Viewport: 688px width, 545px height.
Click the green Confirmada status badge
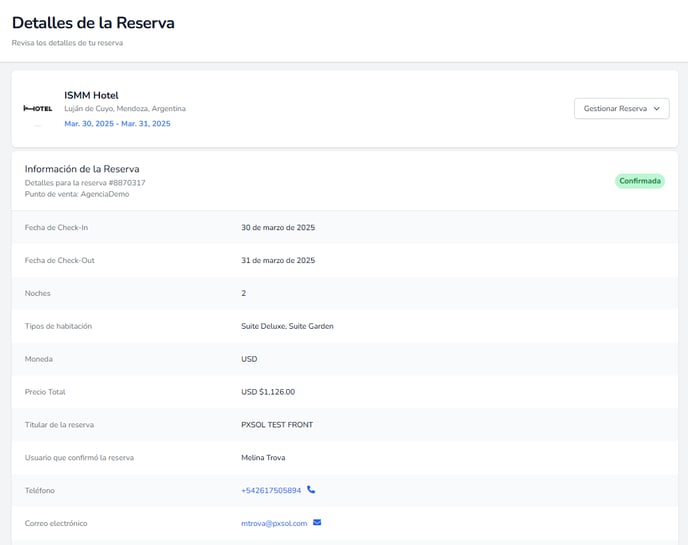click(x=639, y=181)
